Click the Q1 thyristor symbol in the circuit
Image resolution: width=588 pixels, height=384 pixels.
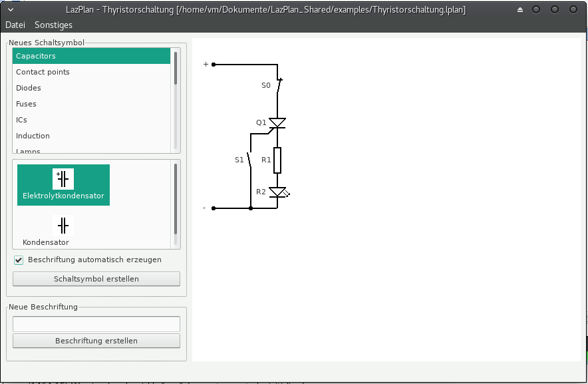click(x=277, y=123)
